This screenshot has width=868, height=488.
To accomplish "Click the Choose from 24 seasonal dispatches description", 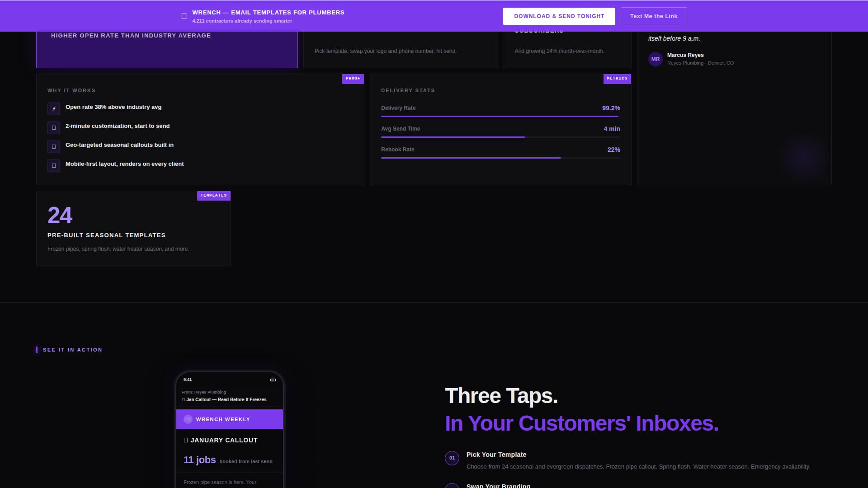I will tap(638, 467).
